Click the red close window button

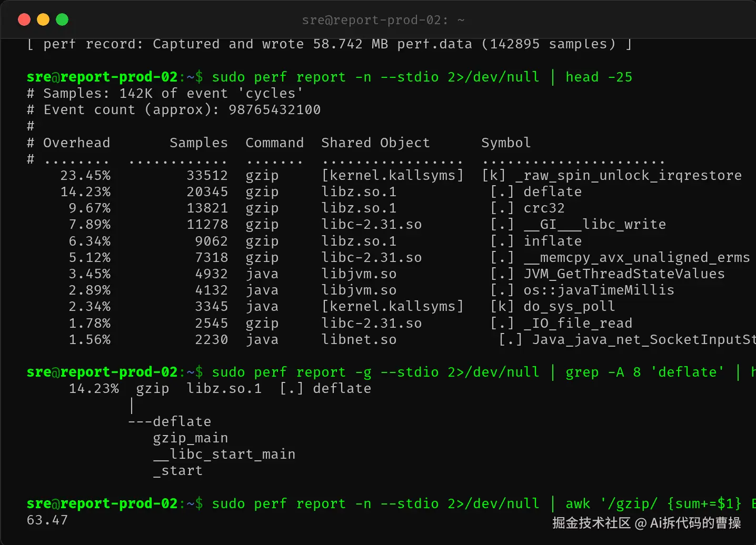pyautogui.click(x=24, y=20)
